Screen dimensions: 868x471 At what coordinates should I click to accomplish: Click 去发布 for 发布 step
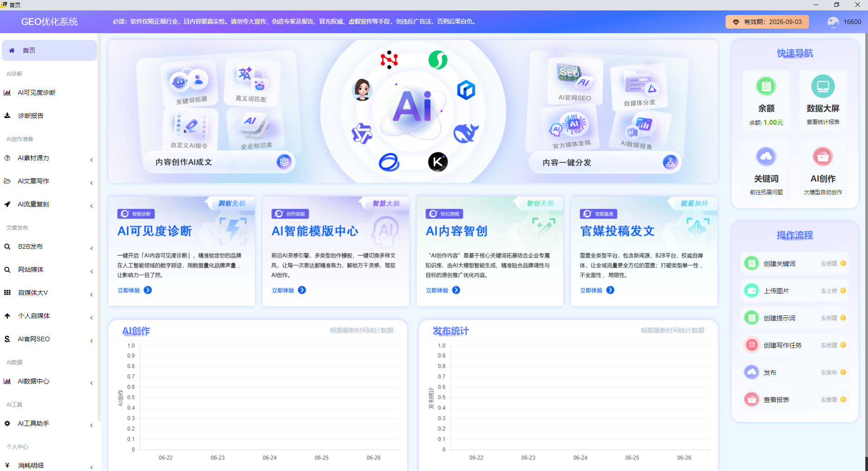click(x=833, y=372)
